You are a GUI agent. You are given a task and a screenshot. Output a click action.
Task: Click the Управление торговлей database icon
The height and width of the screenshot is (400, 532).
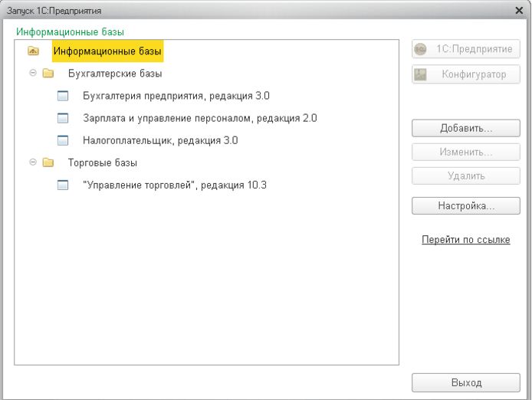pyautogui.click(x=63, y=185)
